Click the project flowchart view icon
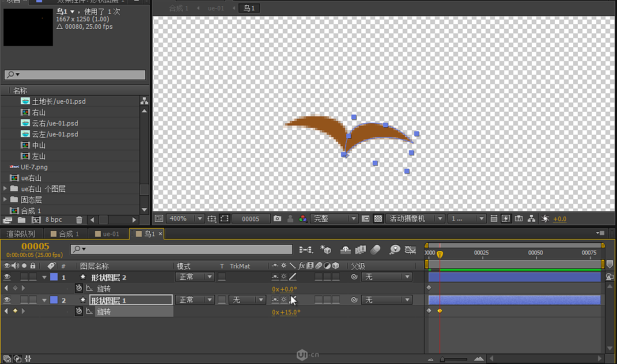Viewport: 617px width, 364px height. click(144, 101)
